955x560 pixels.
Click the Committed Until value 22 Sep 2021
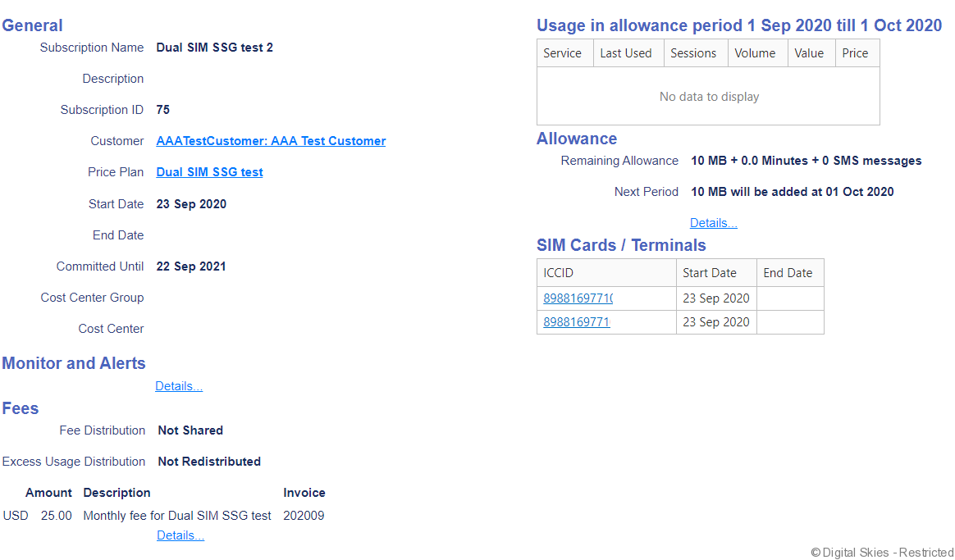(191, 266)
